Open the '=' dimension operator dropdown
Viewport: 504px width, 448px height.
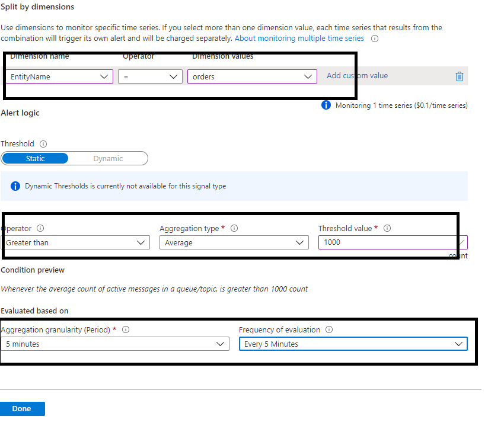(150, 76)
